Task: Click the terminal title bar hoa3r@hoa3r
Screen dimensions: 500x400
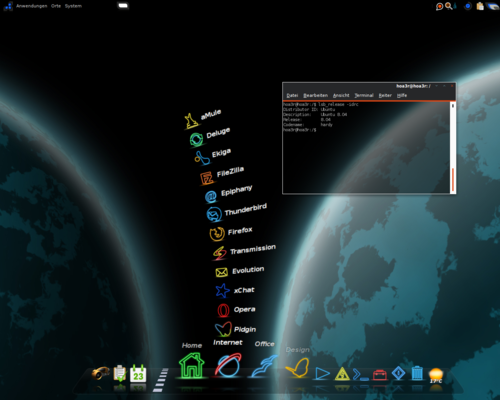Action: coord(413,86)
